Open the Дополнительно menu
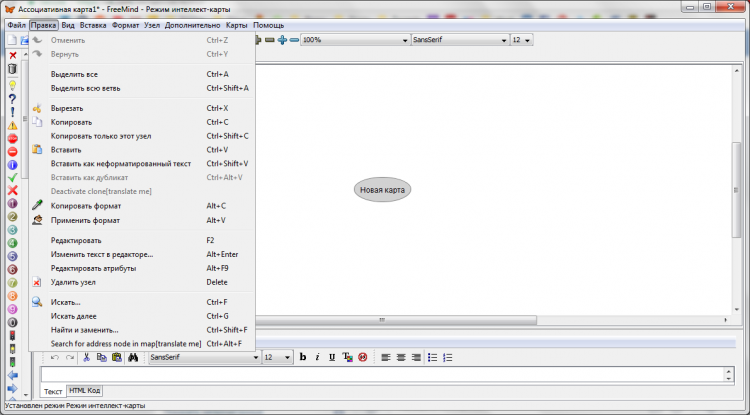The height and width of the screenshot is (415, 750). pyautogui.click(x=192, y=25)
